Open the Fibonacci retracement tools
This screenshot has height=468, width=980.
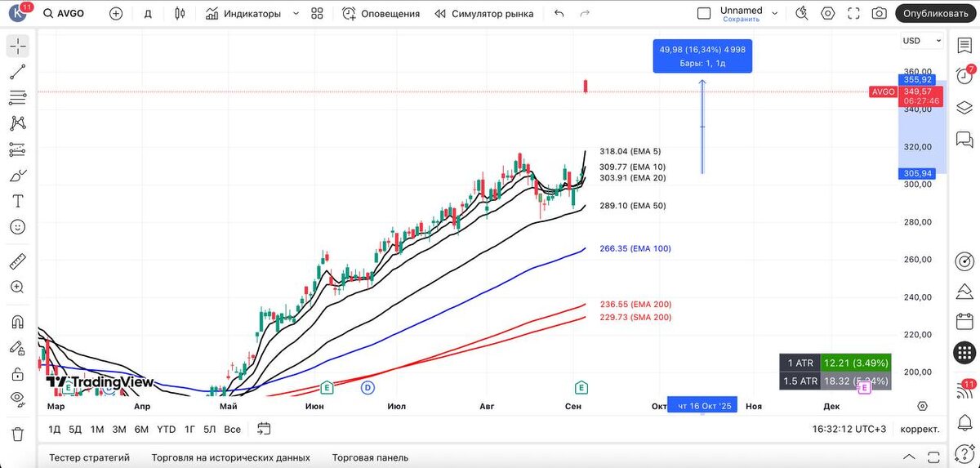point(18,98)
